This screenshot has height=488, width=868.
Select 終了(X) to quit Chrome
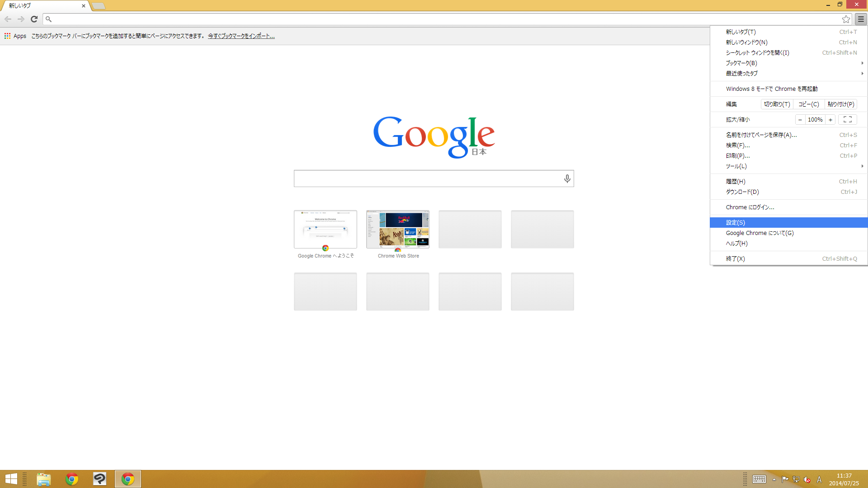click(789, 258)
